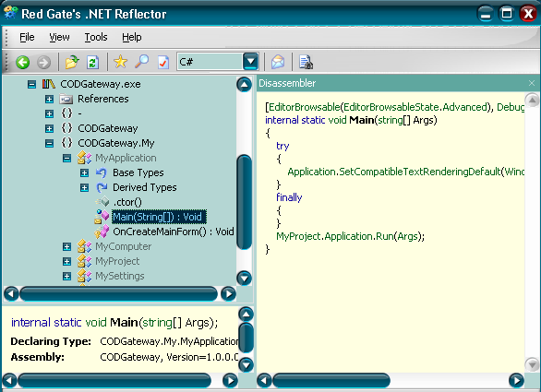The image size is (541, 392).
Task: Select OnCreateMainForm() : Void item
Action: 174,232
